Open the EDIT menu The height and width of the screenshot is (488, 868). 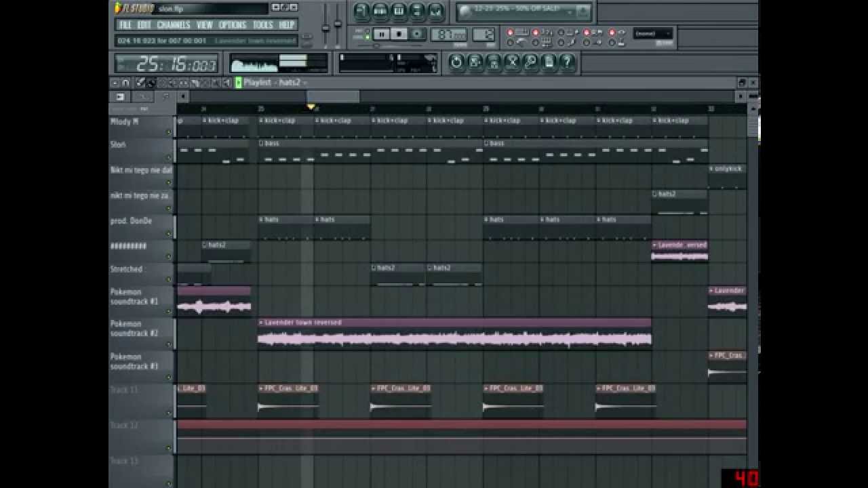tap(144, 25)
